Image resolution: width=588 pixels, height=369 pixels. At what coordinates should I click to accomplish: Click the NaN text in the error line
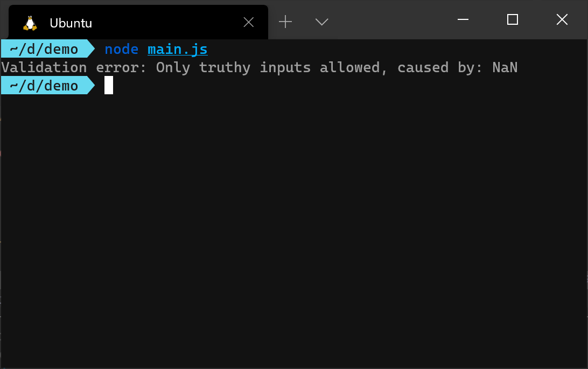[504, 67]
